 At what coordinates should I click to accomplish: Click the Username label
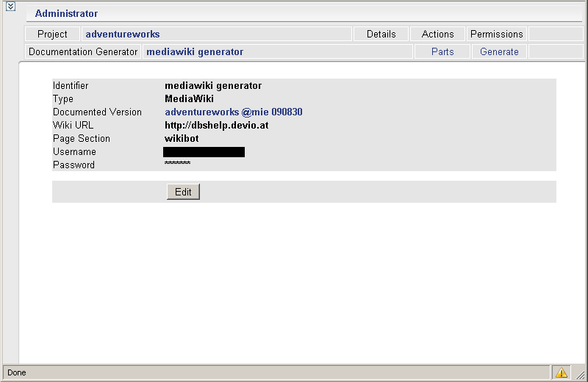(x=74, y=152)
